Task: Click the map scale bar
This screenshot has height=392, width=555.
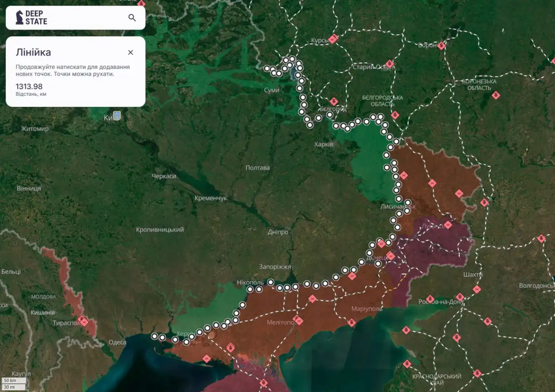Action: pos(13,383)
